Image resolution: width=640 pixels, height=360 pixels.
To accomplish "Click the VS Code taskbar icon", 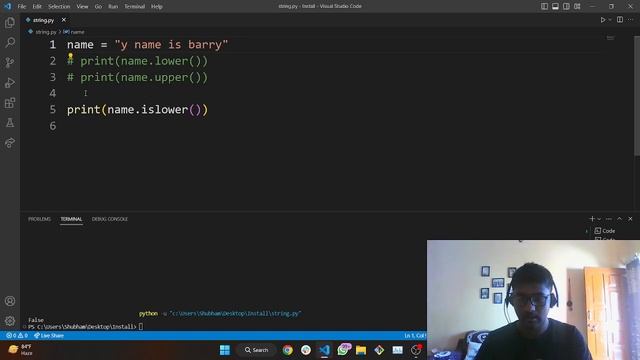I will [x=324, y=350].
